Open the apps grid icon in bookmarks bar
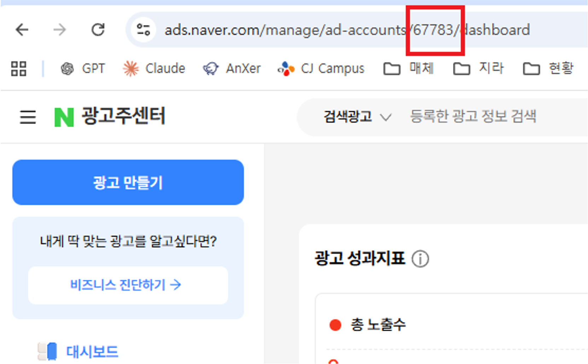The height and width of the screenshot is (364, 588). tap(19, 69)
